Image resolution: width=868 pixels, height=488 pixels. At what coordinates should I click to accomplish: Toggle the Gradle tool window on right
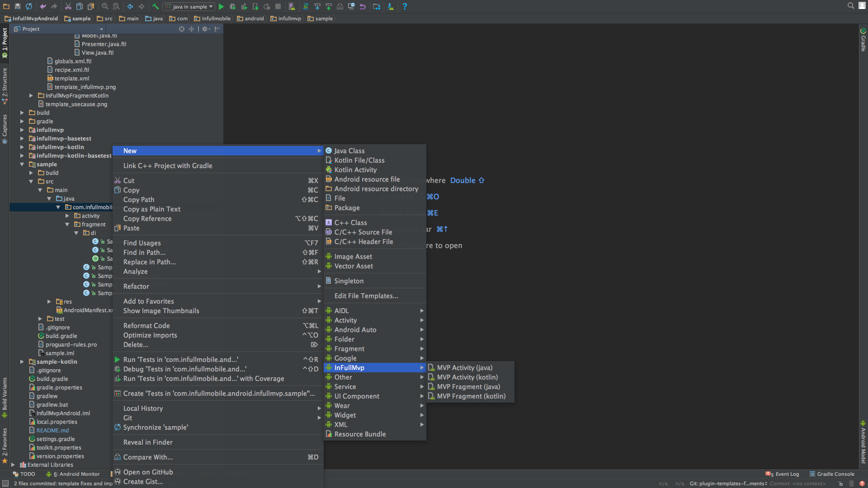863,40
